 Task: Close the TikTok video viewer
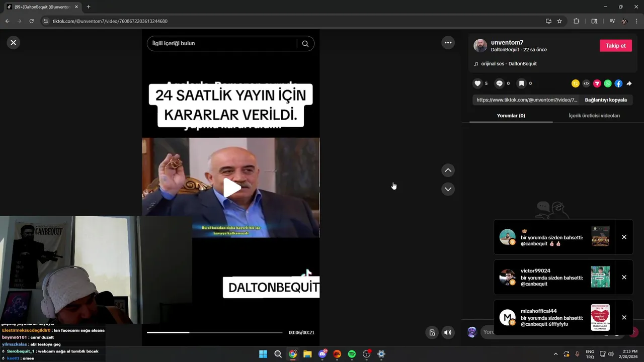[14, 43]
